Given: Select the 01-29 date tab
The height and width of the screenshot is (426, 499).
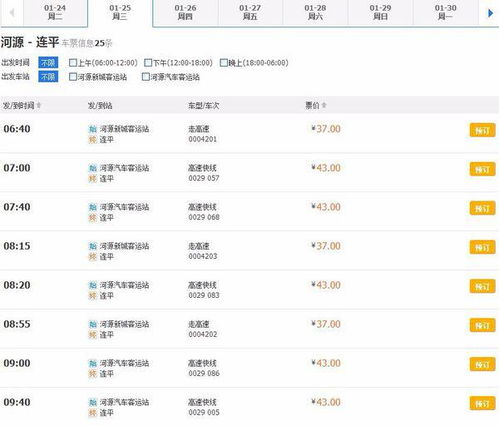Looking at the screenshot, I should 380,12.
